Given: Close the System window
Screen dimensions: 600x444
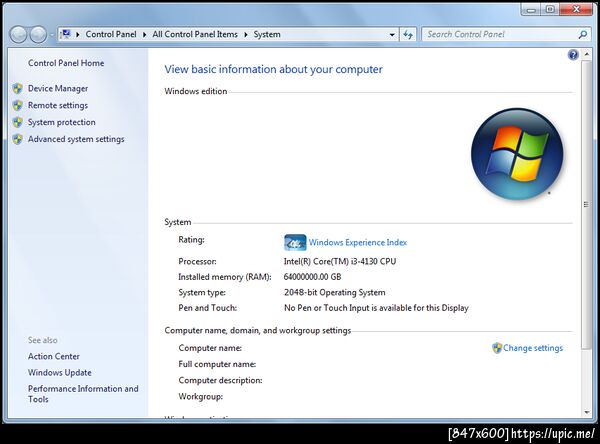Looking at the screenshot, I should coord(576,10).
